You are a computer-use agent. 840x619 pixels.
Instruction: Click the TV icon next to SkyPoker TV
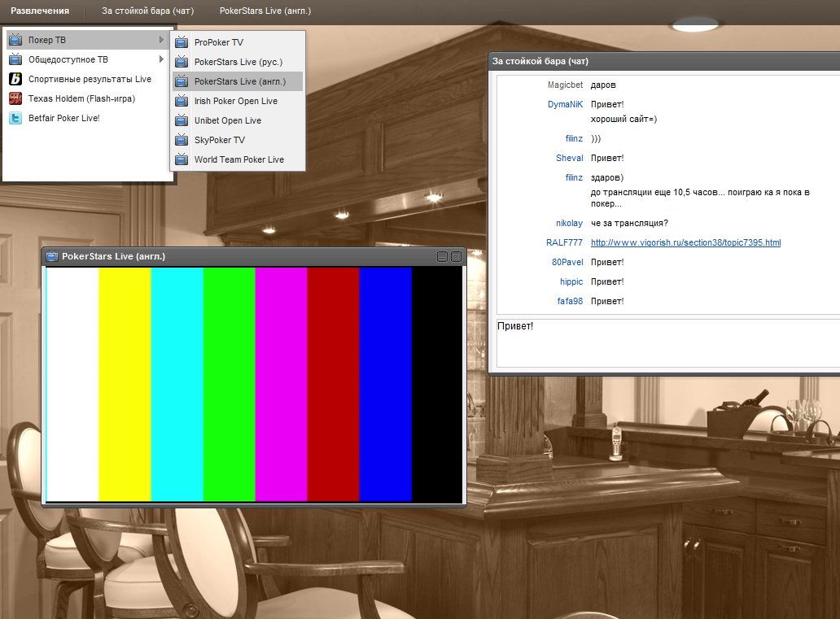point(182,140)
